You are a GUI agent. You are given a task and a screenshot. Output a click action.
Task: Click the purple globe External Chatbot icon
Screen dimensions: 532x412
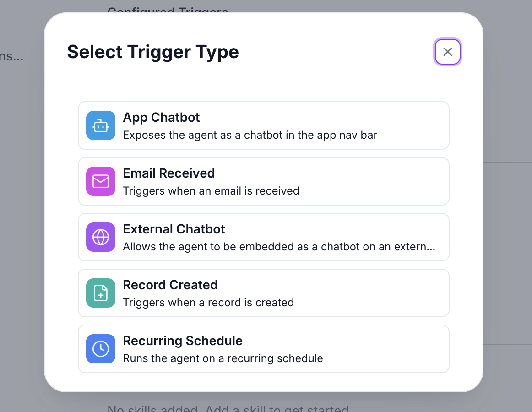[x=101, y=237]
